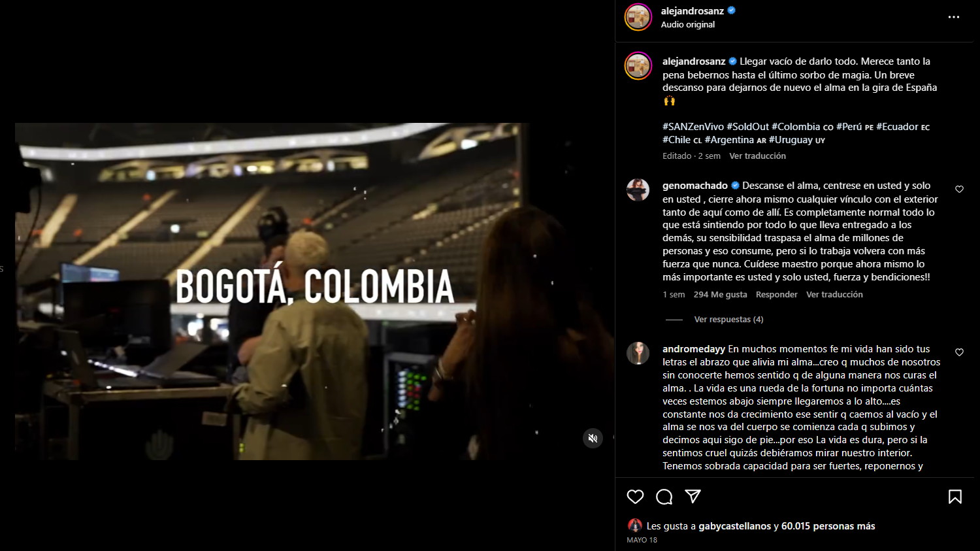Open genomachado's avatar

(x=638, y=190)
